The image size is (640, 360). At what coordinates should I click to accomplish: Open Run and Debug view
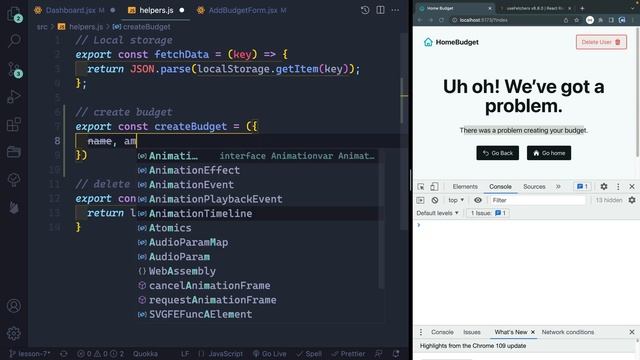[x=14, y=97]
